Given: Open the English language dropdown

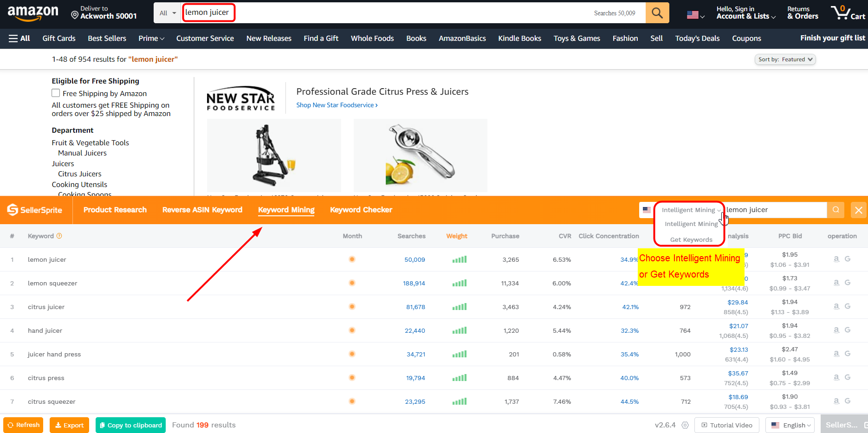Looking at the screenshot, I should [x=790, y=425].
